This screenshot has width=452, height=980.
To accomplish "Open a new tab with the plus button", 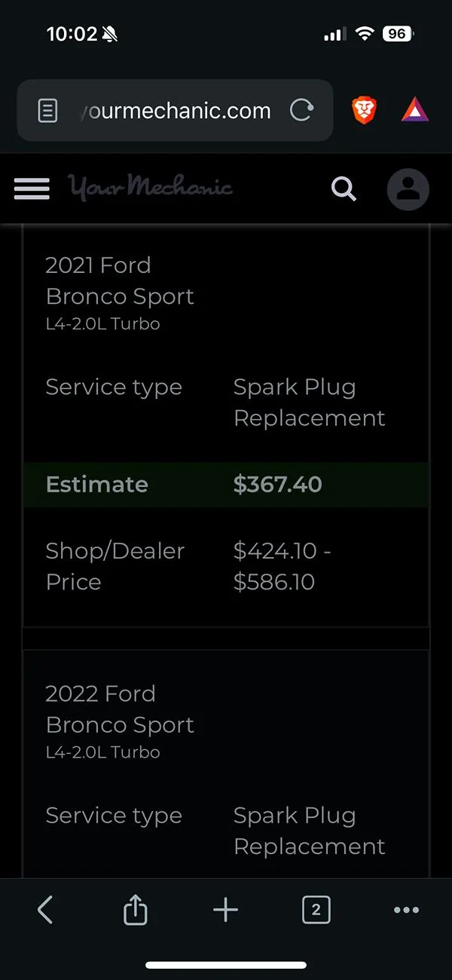I will 225,910.
